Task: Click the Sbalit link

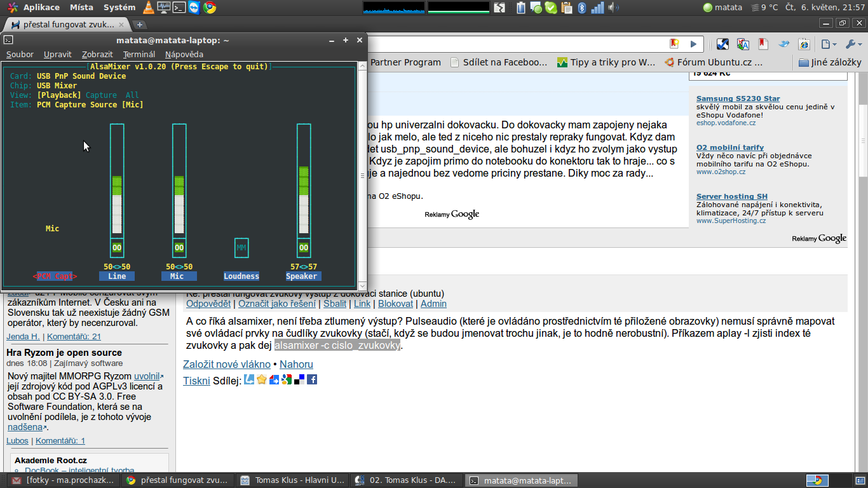Action: pos(335,304)
